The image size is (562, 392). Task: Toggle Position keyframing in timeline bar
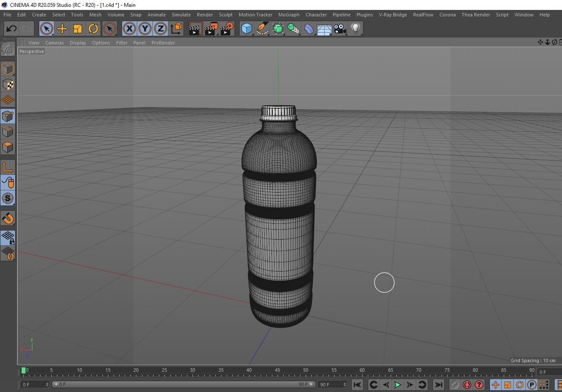(x=495, y=384)
